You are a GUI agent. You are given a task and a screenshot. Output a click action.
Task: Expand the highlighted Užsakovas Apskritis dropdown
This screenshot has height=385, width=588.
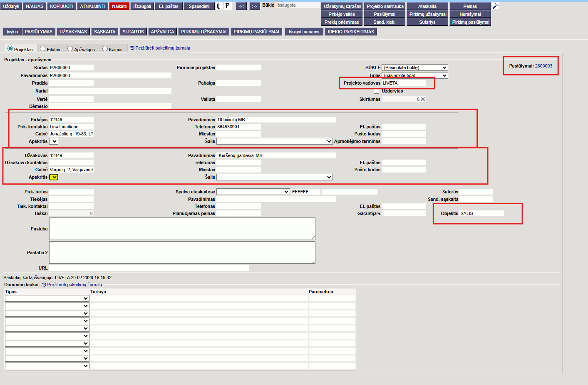pyautogui.click(x=54, y=177)
